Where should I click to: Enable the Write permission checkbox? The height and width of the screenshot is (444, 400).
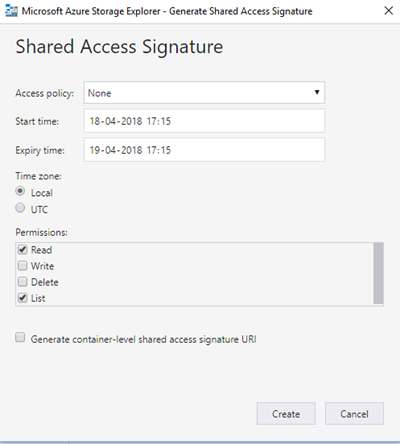click(x=22, y=266)
